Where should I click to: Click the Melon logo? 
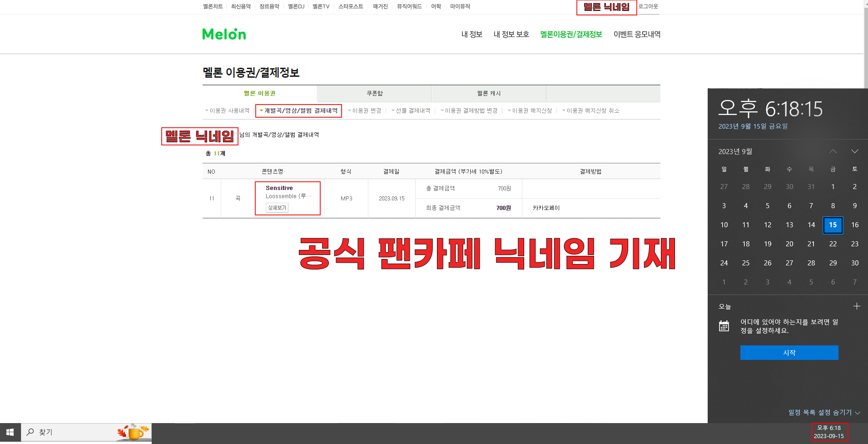(x=224, y=34)
